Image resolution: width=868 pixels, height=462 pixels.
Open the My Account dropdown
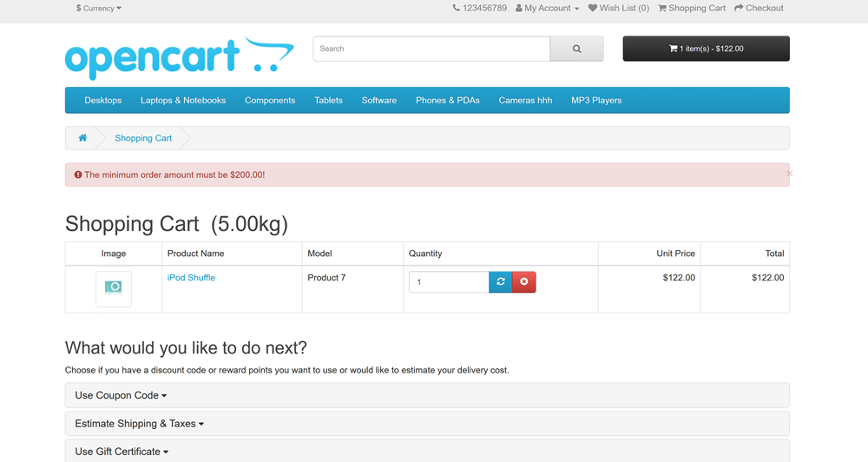click(x=548, y=8)
